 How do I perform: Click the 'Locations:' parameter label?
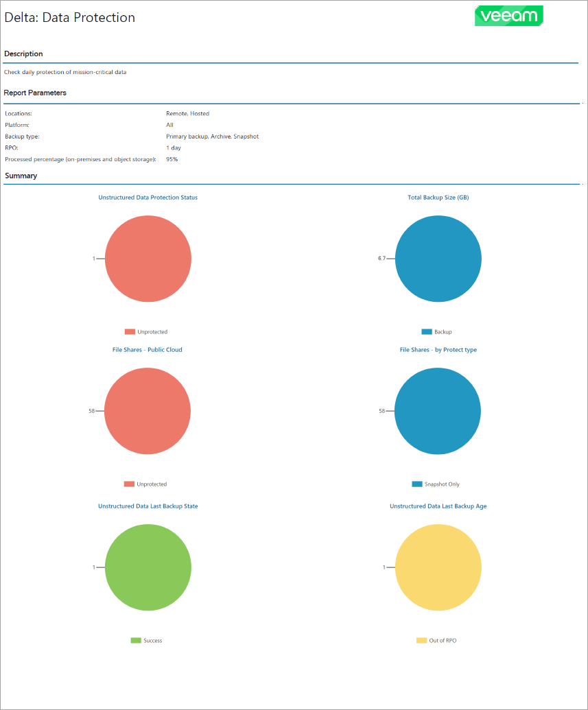click(19, 114)
